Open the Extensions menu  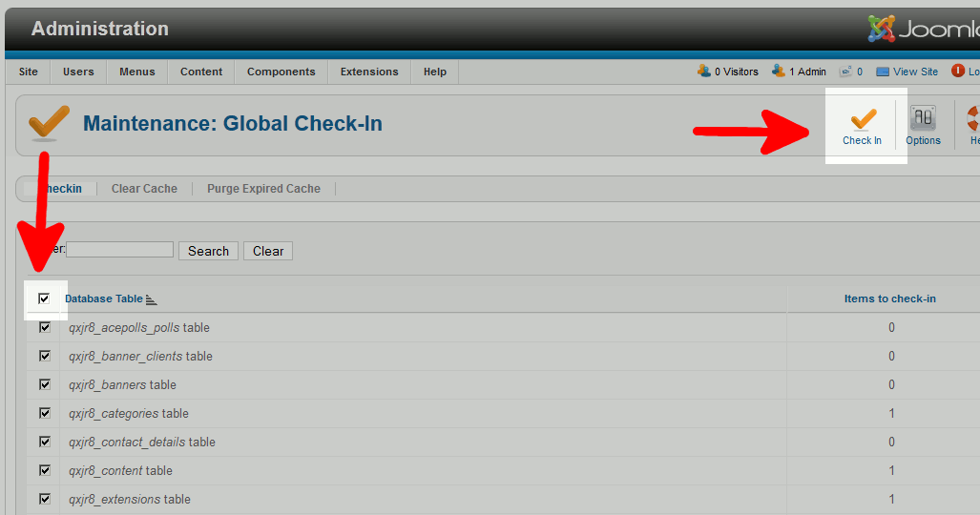[x=369, y=72]
